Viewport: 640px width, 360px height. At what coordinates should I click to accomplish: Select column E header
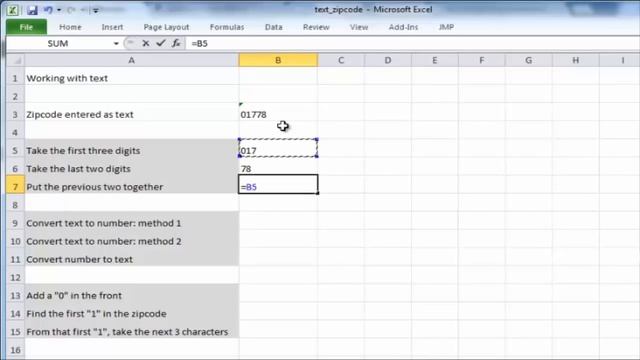pos(435,60)
